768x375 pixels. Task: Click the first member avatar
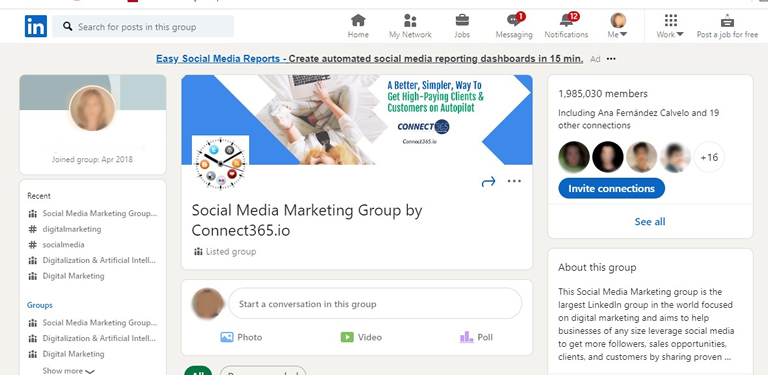click(574, 157)
